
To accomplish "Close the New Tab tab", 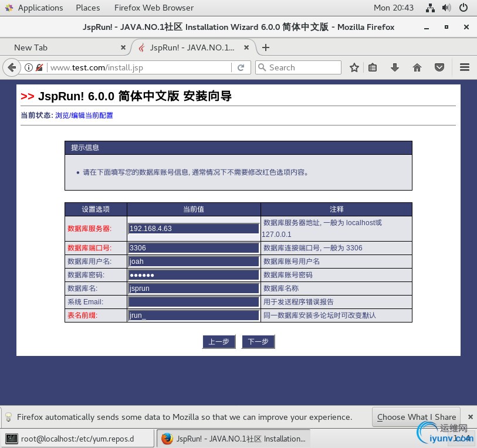I will click(x=123, y=47).
